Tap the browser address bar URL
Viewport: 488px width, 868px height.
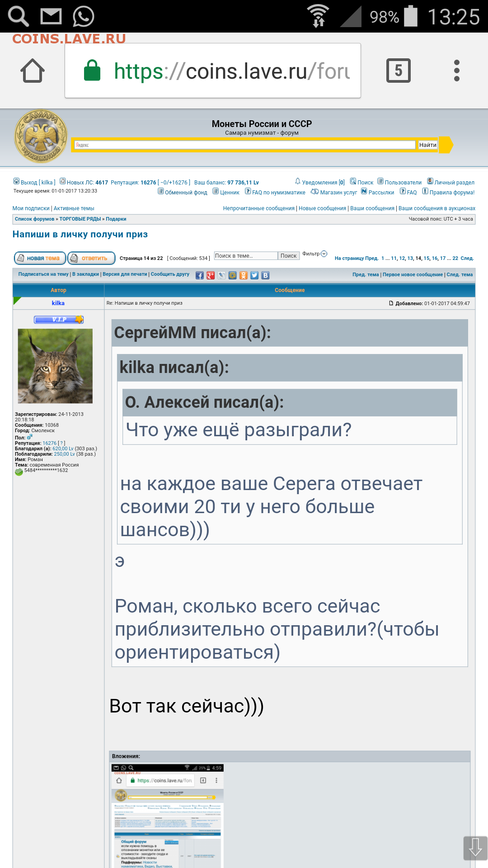(x=232, y=71)
